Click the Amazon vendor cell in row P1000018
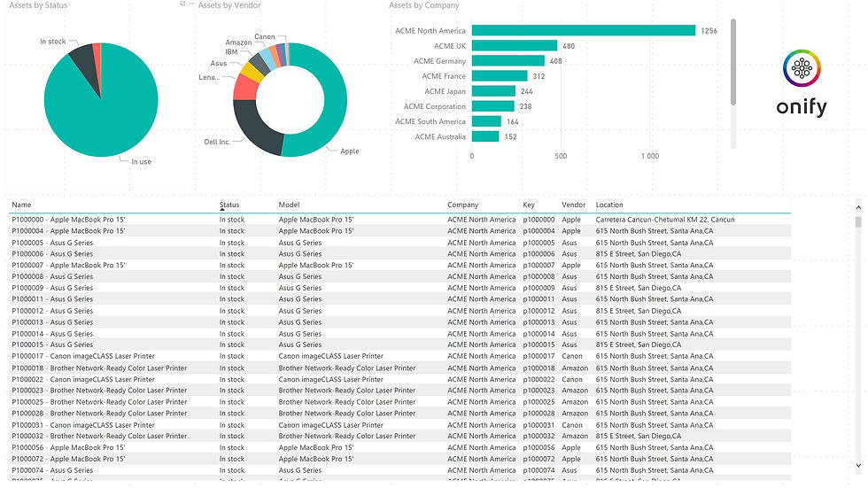The width and height of the screenshot is (868, 488). [x=575, y=368]
